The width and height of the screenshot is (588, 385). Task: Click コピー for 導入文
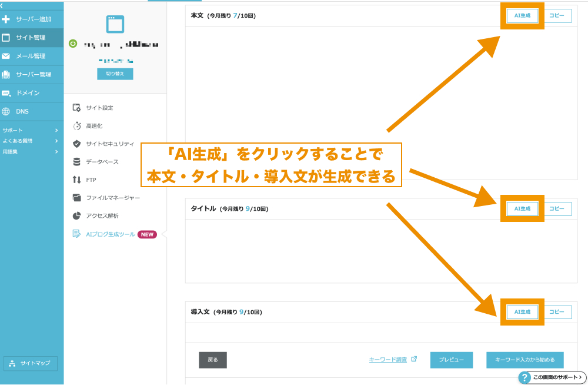pyautogui.click(x=556, y=312)
